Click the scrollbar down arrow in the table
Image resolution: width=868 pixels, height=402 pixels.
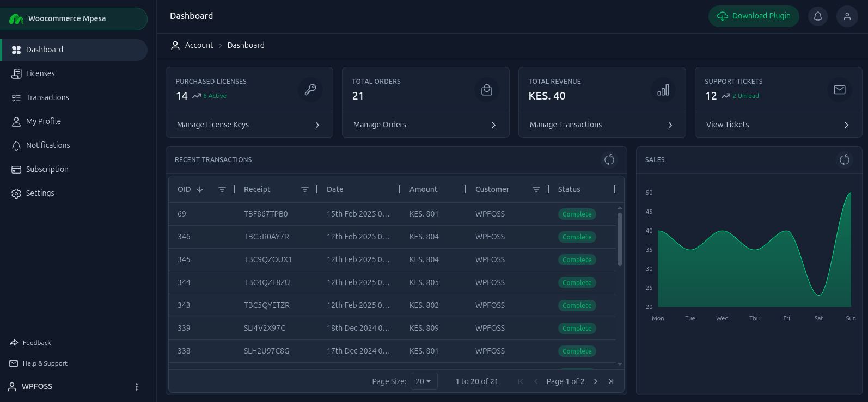[620, 364]
